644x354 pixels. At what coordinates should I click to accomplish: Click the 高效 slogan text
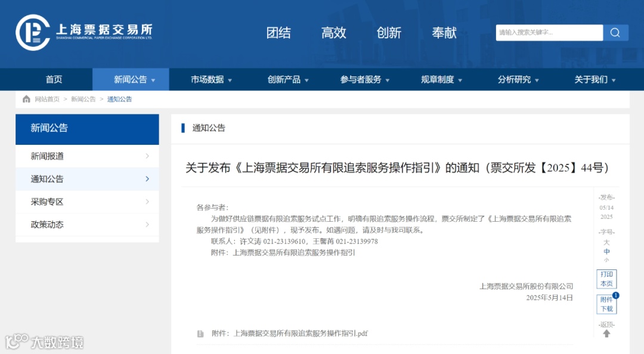tap(333, 32)
